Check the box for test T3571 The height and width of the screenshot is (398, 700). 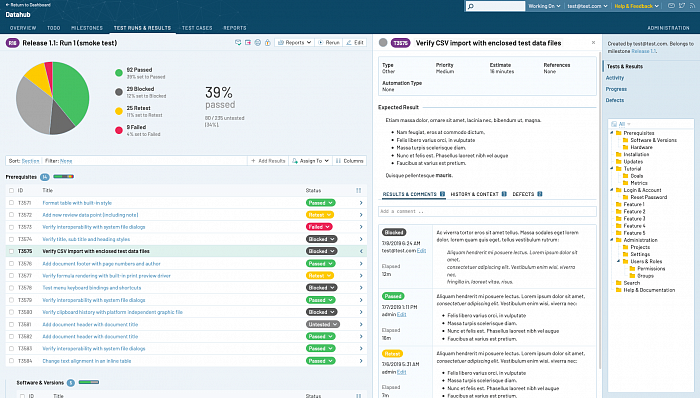[x=11, y=203]
